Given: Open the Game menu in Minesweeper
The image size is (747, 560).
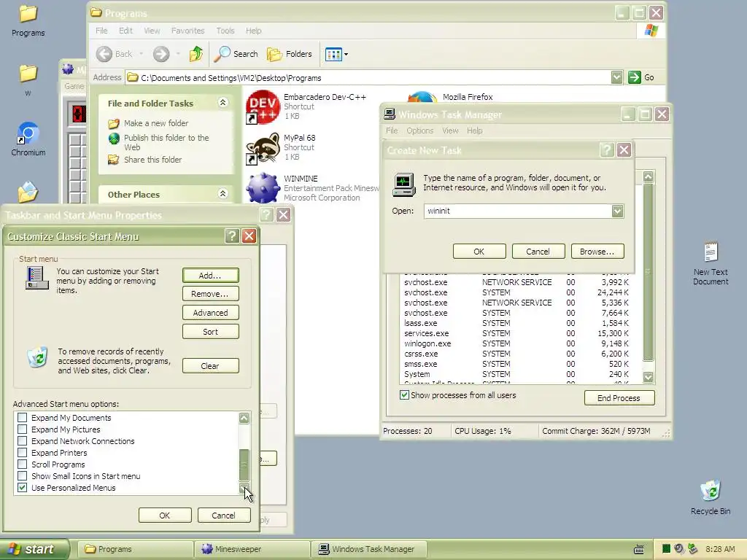Looking at the screenshot, I should [x=74, y=86].
